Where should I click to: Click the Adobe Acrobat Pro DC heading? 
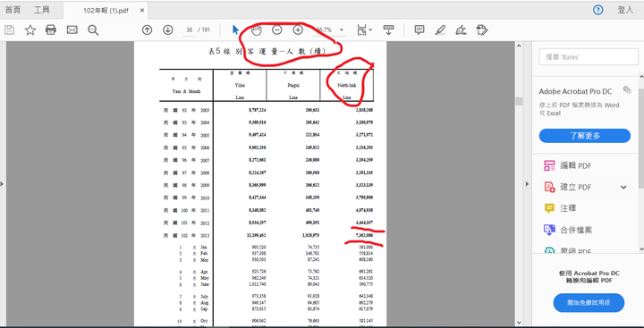pos(575,91)
